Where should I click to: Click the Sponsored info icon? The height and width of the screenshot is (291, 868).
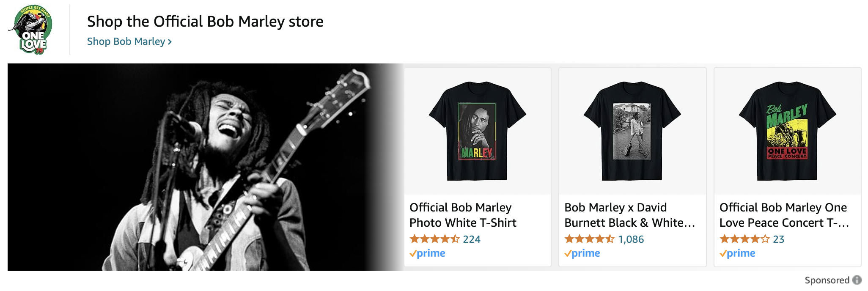click(x=857, y=280)
